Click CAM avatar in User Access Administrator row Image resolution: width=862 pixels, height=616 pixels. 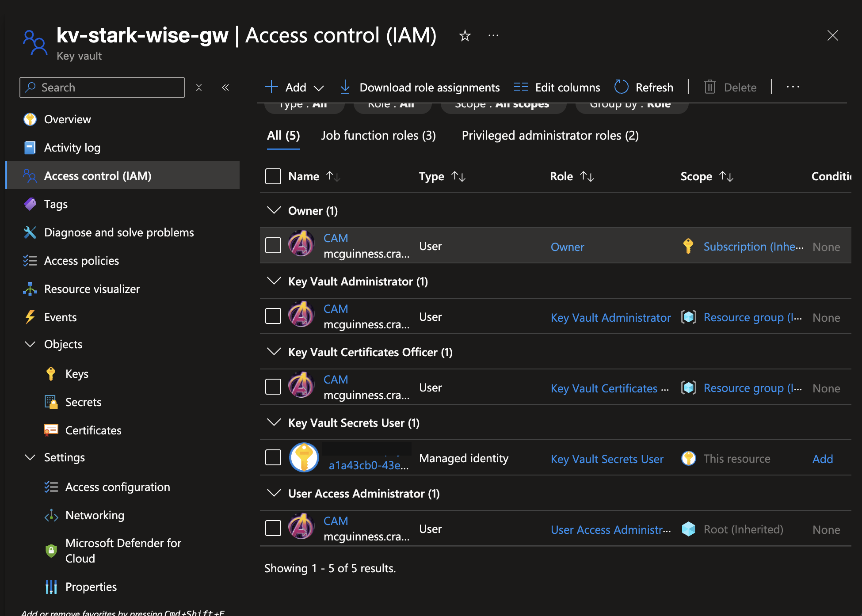point(301,527)
